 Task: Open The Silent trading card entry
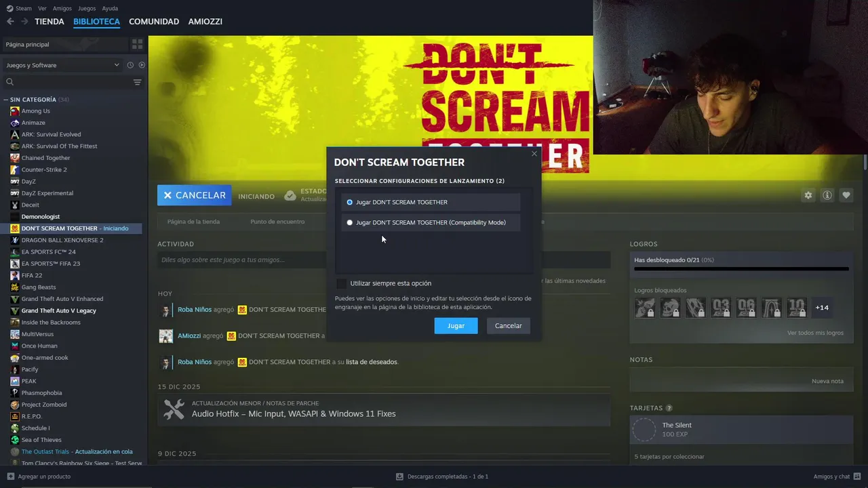(741, 430)
